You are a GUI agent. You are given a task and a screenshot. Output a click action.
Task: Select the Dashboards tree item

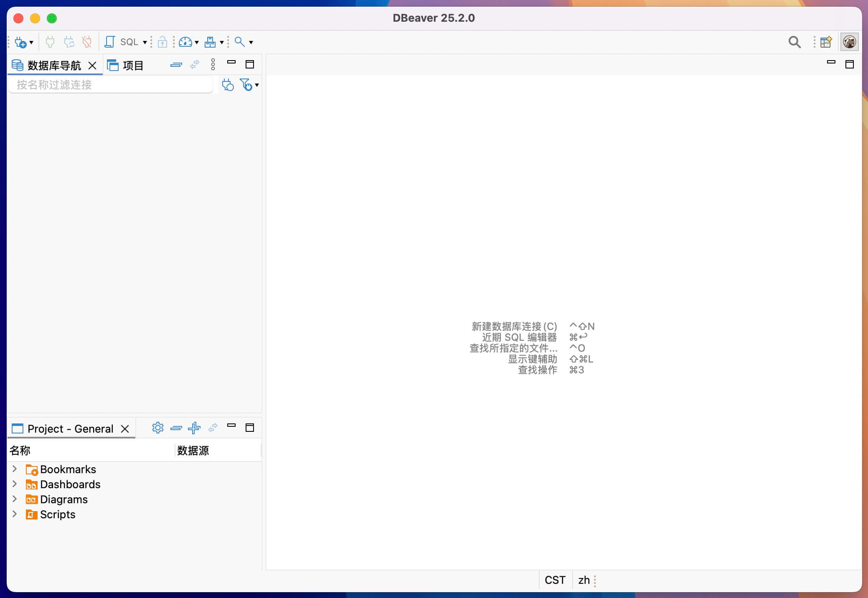click(x=63, y=484)
